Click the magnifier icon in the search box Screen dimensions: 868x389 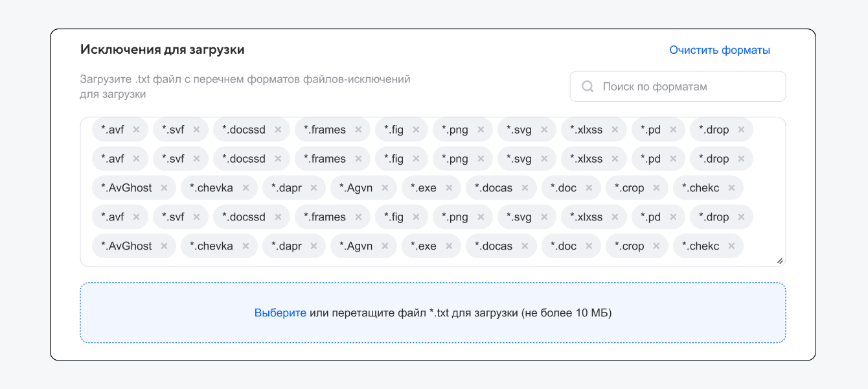pyautogui.click(x=588, y=86)
